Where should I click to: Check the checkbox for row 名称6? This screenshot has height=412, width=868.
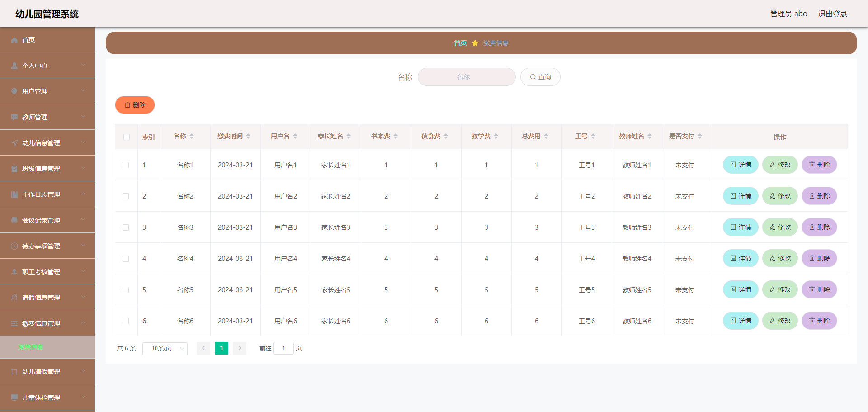(126, 321)
